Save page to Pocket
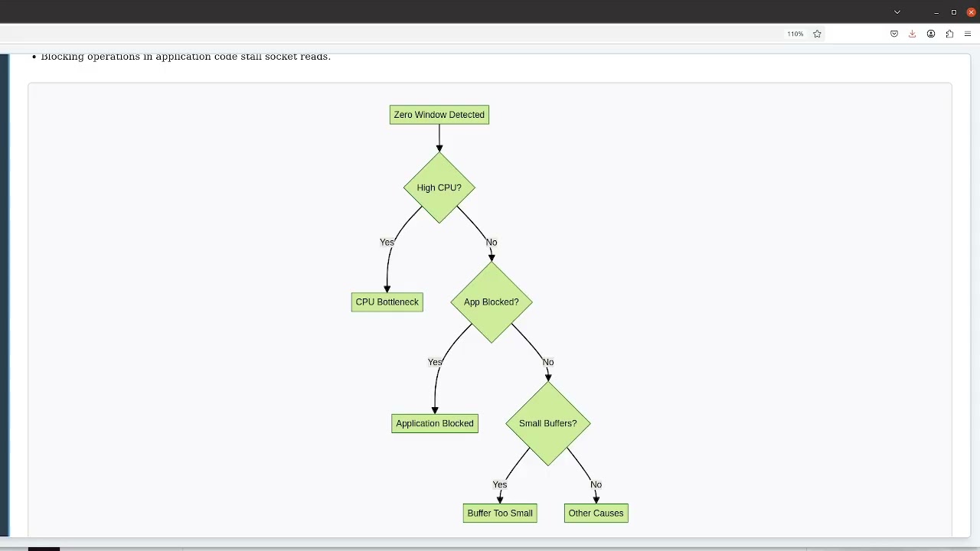This screenshot has width=980, height=551. (893, 34)
